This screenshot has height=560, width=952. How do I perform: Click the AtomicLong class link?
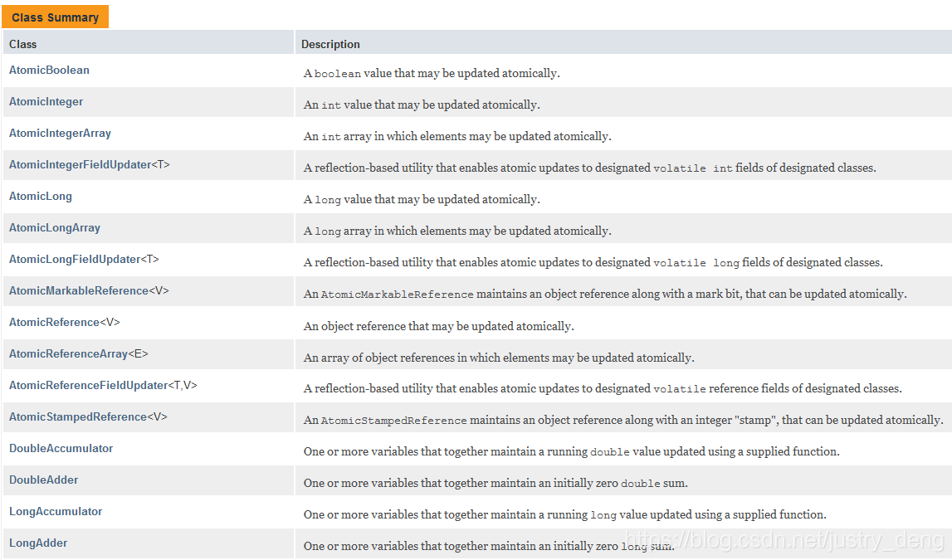[x=41, y=197]
